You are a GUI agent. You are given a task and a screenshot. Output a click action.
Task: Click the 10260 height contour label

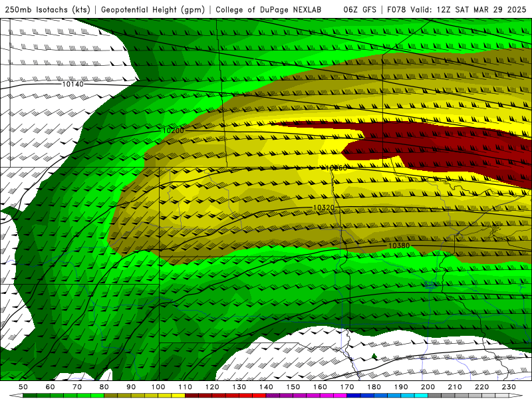pos(336,168)
